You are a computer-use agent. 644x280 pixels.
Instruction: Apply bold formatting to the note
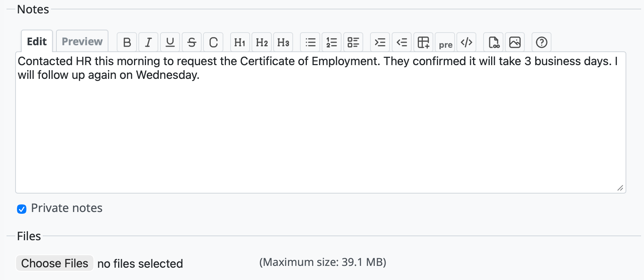(x=126, y=42)
